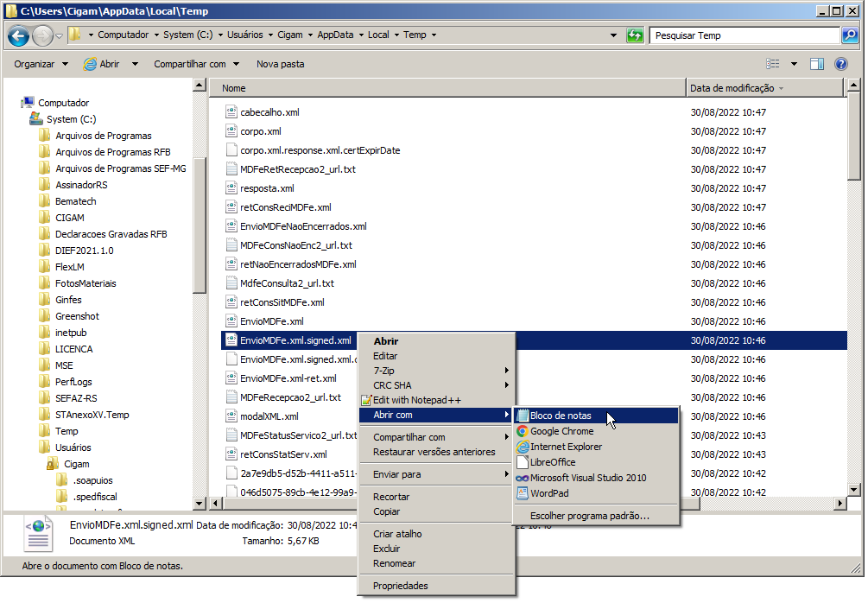The image size is (868, 603).
Task: Click Restaurar versões anteriores menu entry
Action: (x=436, y=453)
